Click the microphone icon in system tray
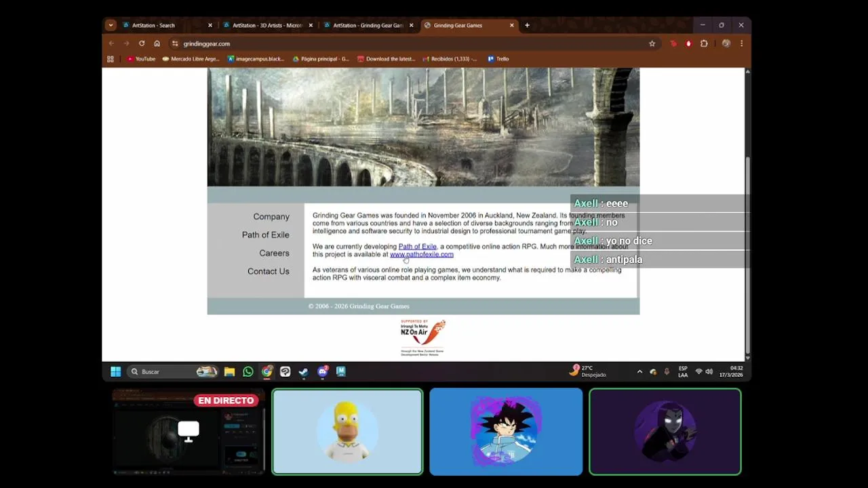 tap(667, 371)
